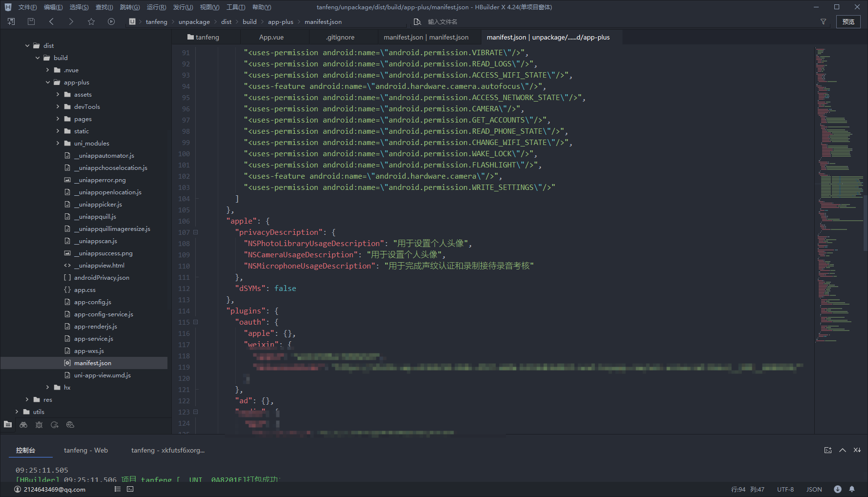Click the account email in status bar
Viewport: 868px width, 497px height.
coord(55,489)
